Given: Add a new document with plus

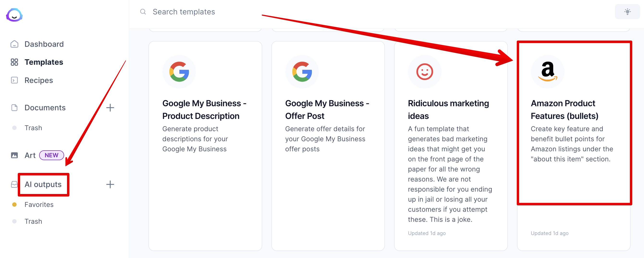Looking at the screenshot, I should (x=110, y=108).
